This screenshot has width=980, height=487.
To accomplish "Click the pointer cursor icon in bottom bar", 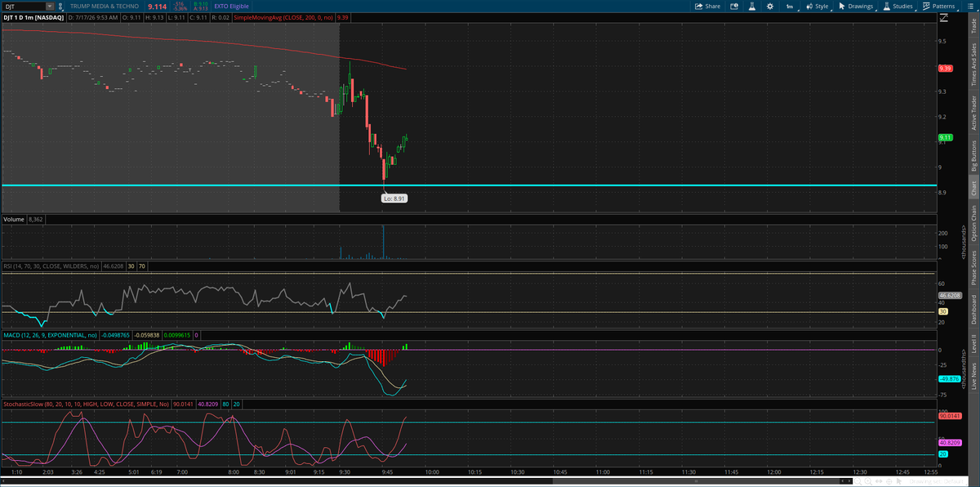I will pyautogui.click(x=898, y=481).
